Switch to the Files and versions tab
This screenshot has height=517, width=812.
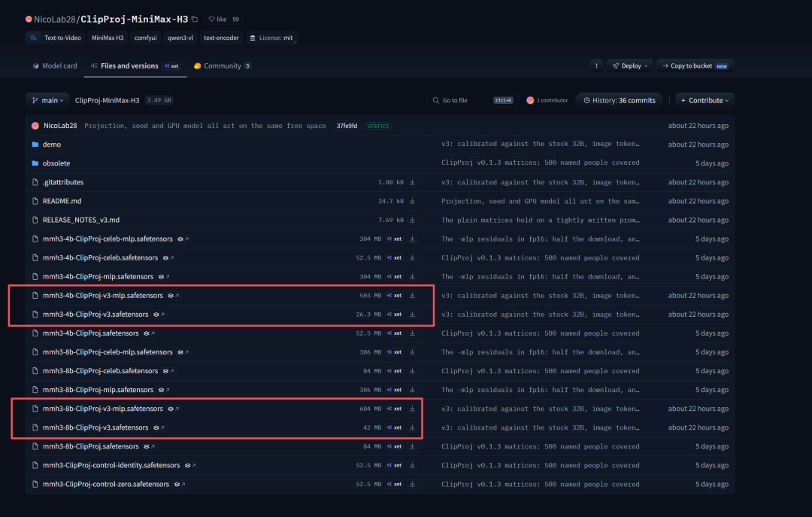click(x=135, y=66)
